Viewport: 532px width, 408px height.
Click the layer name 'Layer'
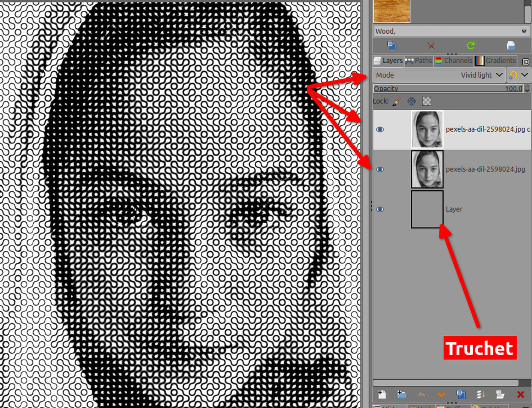click(x=454, y=209)
